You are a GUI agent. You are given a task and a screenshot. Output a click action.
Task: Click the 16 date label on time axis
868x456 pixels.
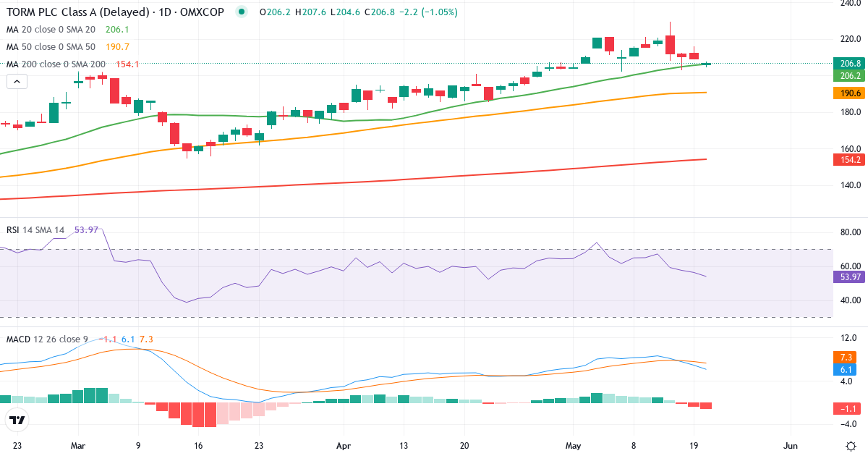pos(199,445)
